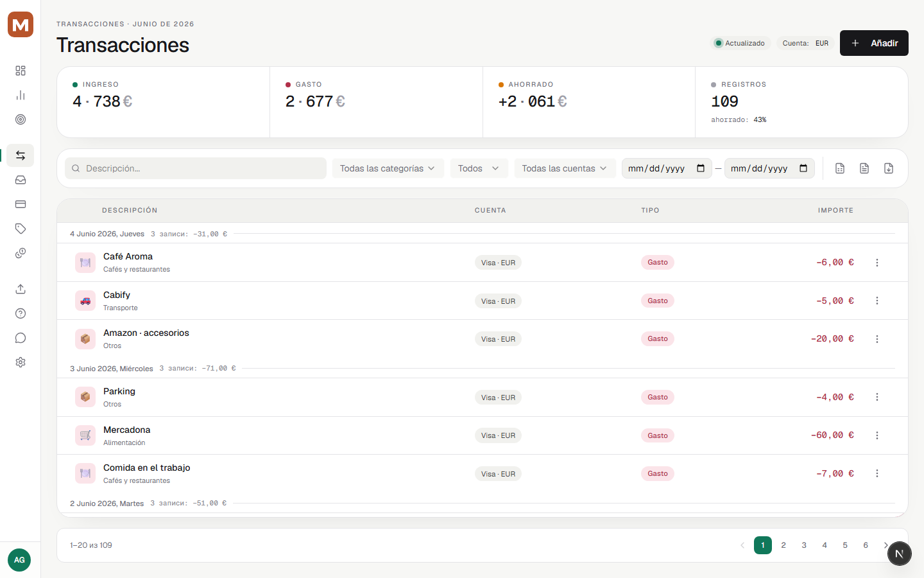Screen dimensions: 924x578
Task: Click the Gasto badge on Café Aroma row
Action: point(658,262)
